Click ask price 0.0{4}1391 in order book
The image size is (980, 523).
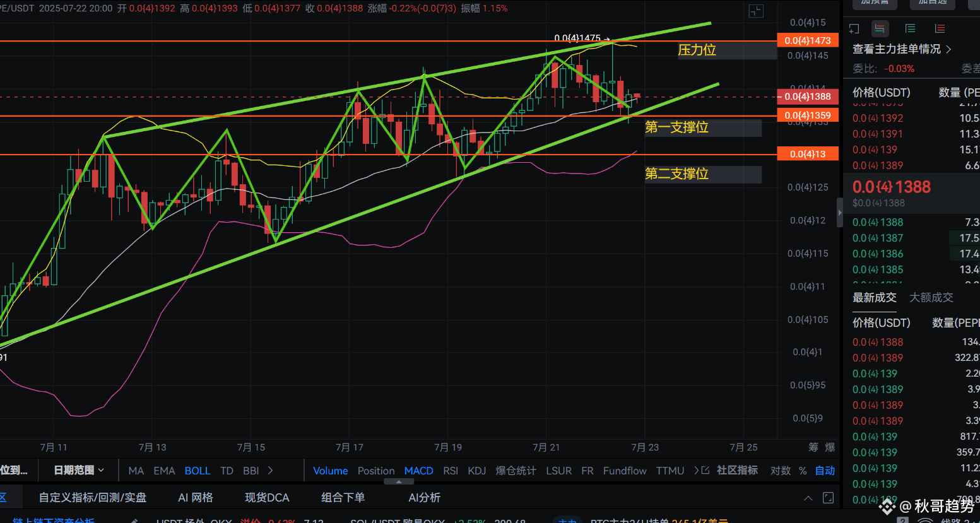(x=878, y=134)
